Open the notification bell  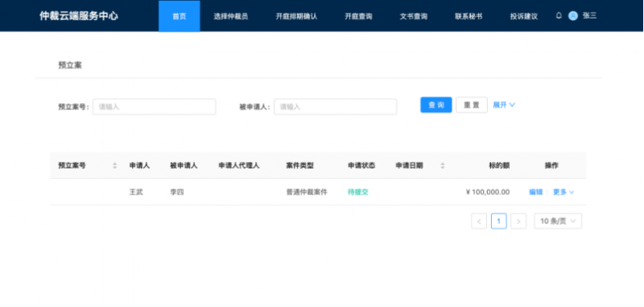559,16
